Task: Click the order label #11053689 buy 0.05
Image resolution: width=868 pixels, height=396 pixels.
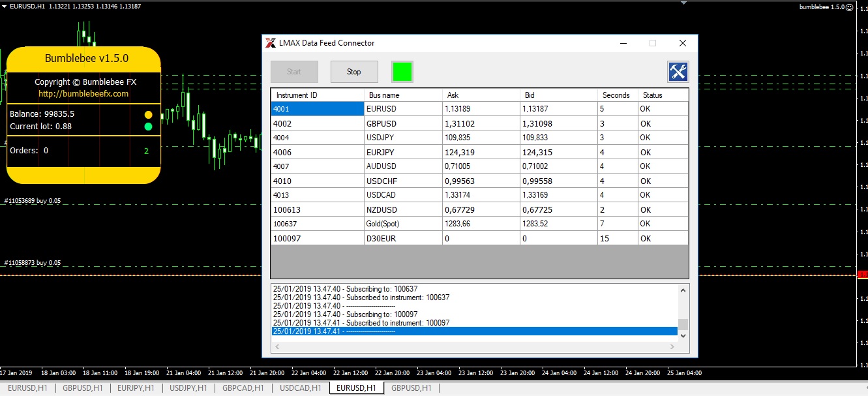Action: point(32,201)
